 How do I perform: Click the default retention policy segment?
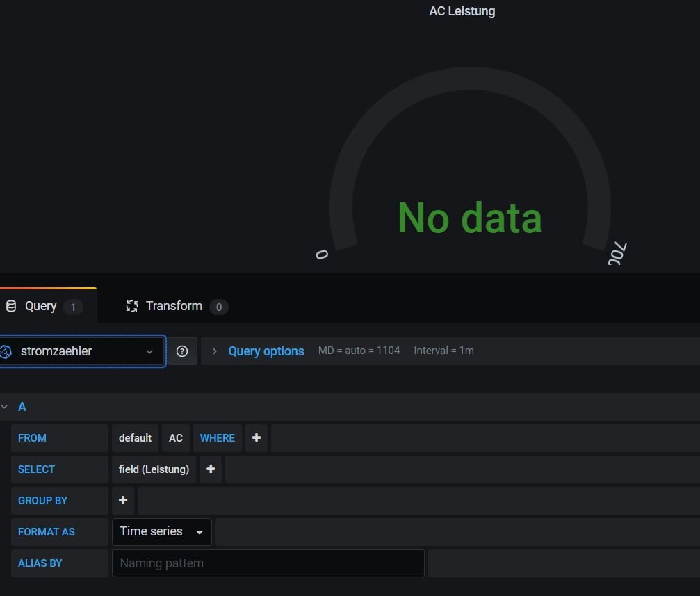[x=135, y=438]
